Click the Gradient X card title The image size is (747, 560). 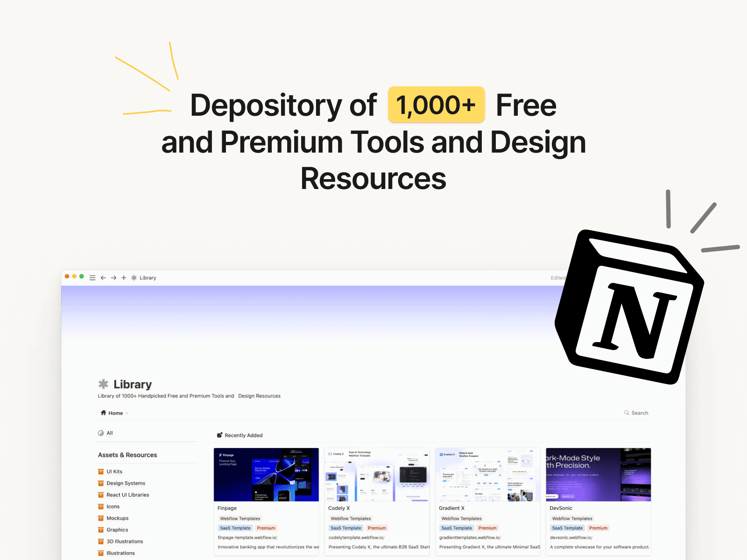tap(451, 508)
